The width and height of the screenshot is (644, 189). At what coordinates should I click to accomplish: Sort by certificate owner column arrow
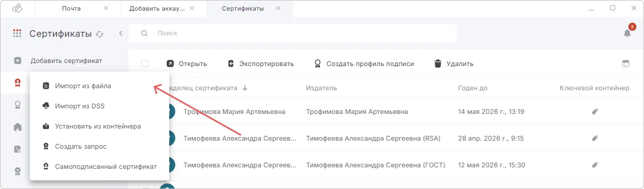tap(245, 88)
